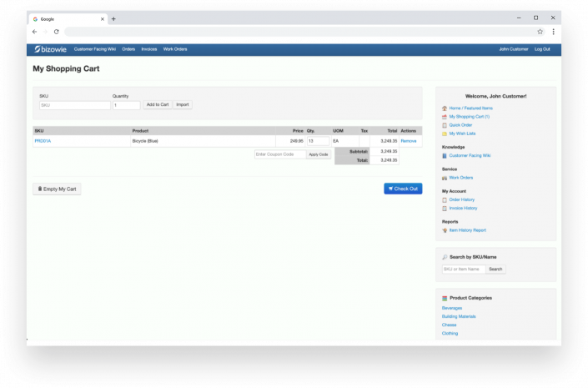Image resolution: width=588 pixels, height=388 pixels.
Task: Open sidebar Customer Facing Wiki link
Action: (470, 156)
